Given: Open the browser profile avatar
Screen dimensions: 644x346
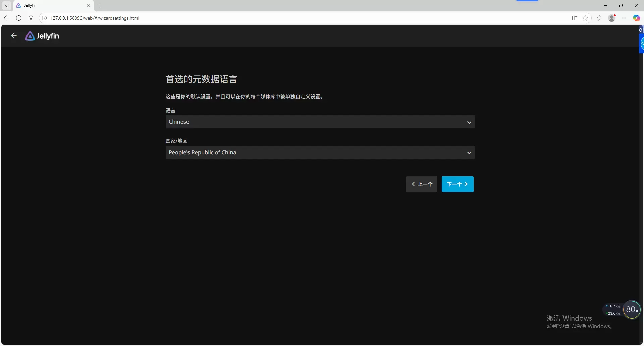Looking at the screenshot, I should pyautogui.click(x=612, y=18).
